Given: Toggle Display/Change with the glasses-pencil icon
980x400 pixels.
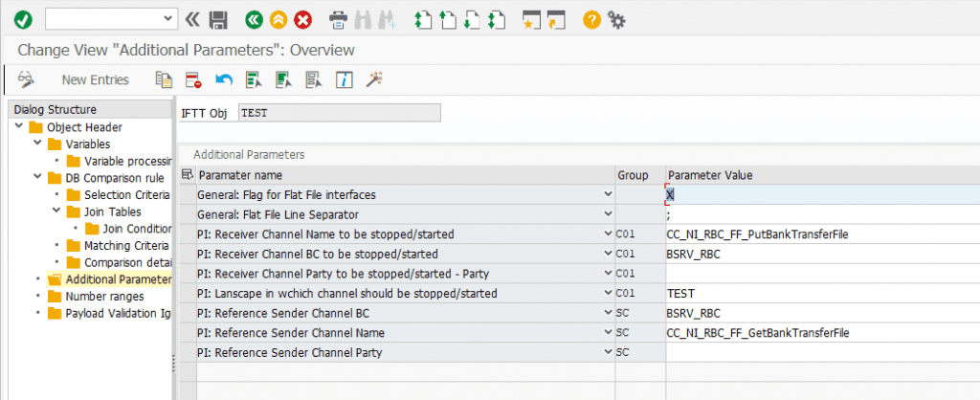Looking at the screenshot, I should pyautogui.click(x=26, y=79).
